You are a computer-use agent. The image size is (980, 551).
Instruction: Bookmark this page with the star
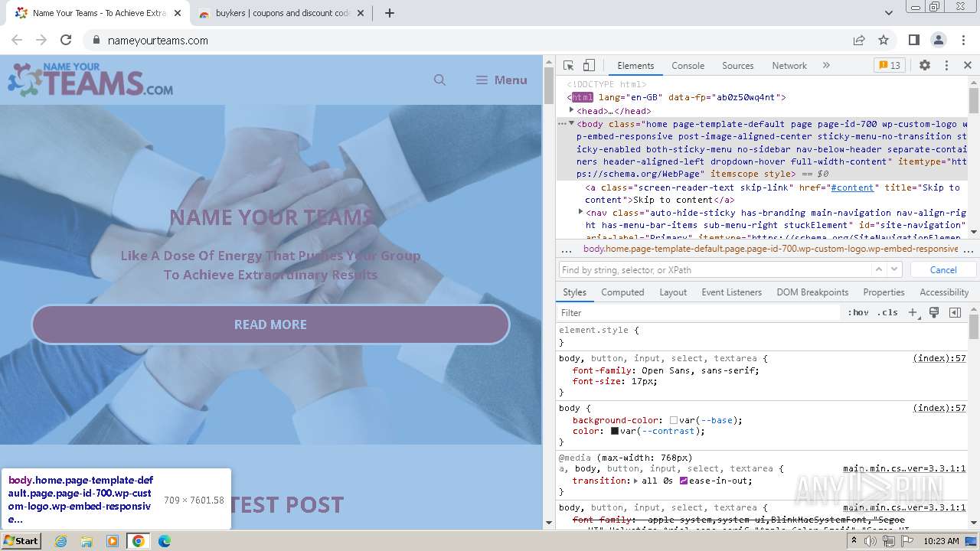click(884, 40)
